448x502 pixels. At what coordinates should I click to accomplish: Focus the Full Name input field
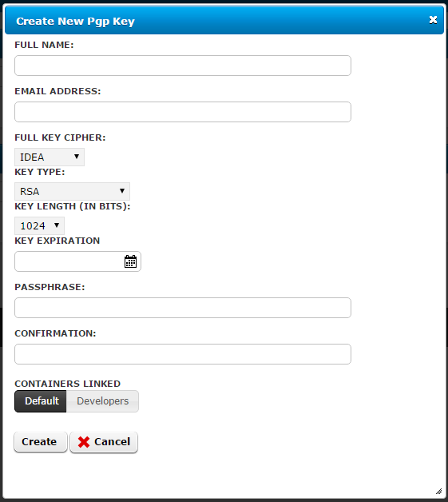click(x=183, y=66)
